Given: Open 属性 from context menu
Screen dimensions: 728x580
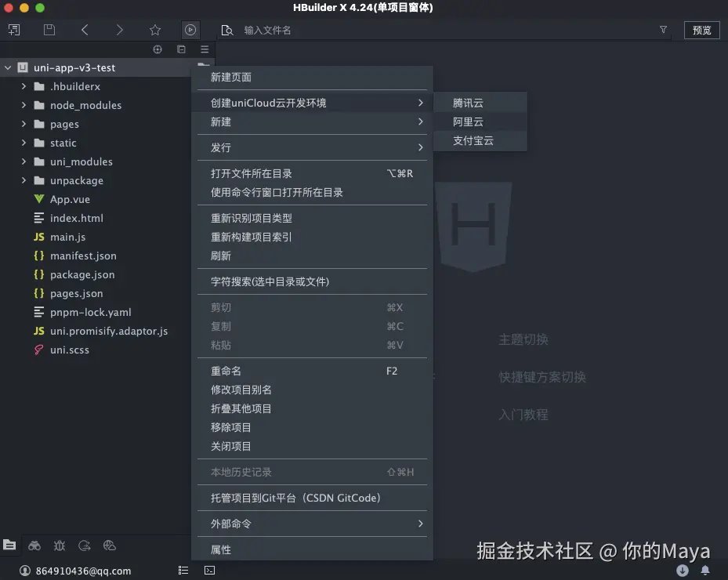Looking at the screenshot, I should pos(312,549).
